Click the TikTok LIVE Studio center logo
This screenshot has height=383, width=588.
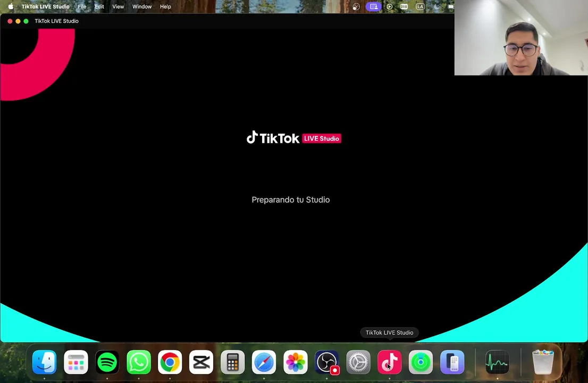click(293, 138)
